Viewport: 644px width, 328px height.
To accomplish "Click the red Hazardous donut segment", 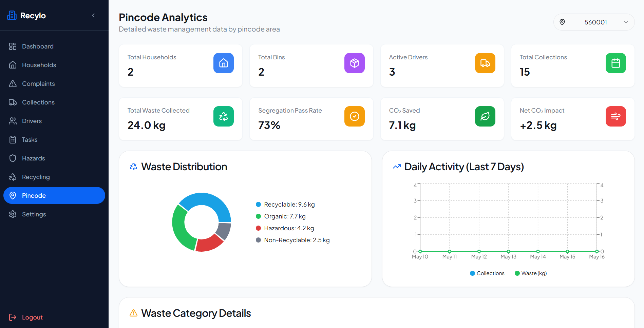I will click(208, 243).
